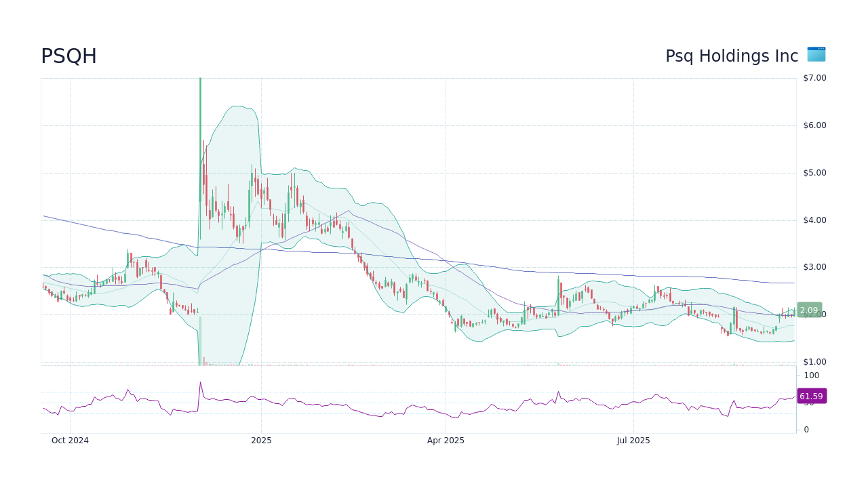The image size is (868, 488).
Task: Open the Psq Holdings Inc company name
Action: [x=731, y=56]
